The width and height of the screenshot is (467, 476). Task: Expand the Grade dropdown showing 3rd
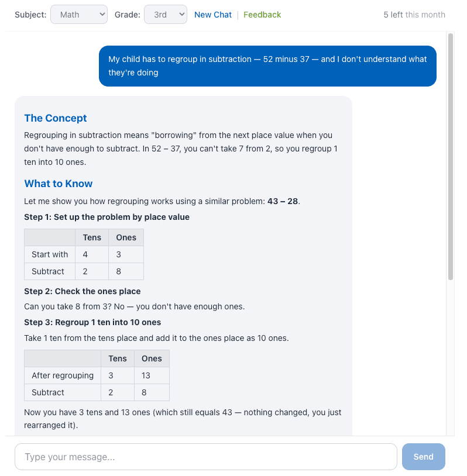tap(165, 15)
